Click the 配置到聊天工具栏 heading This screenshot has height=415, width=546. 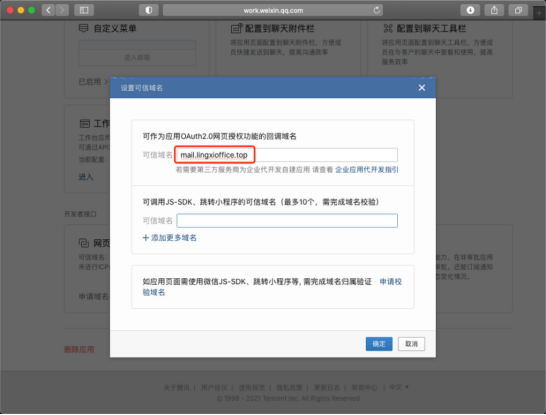click(431, 29)
